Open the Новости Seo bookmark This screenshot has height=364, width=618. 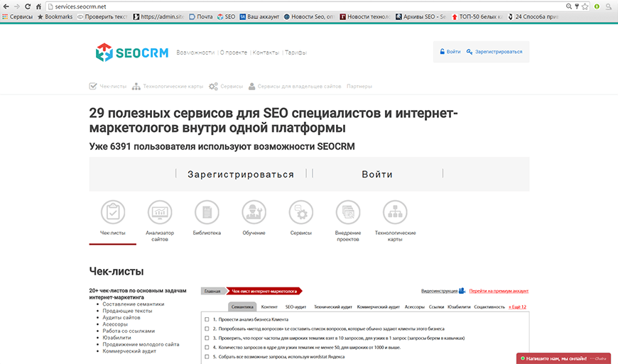tap(310, 17)
